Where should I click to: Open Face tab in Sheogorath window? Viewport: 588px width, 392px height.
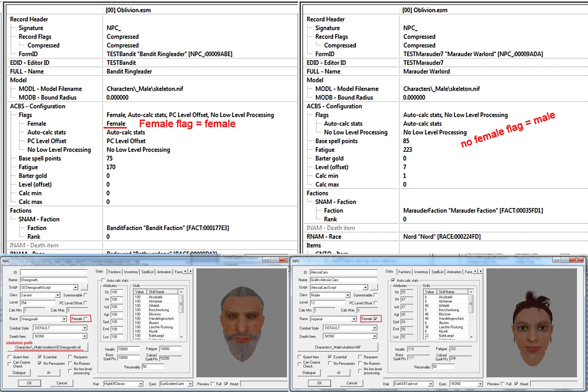[x=178, y=272]
